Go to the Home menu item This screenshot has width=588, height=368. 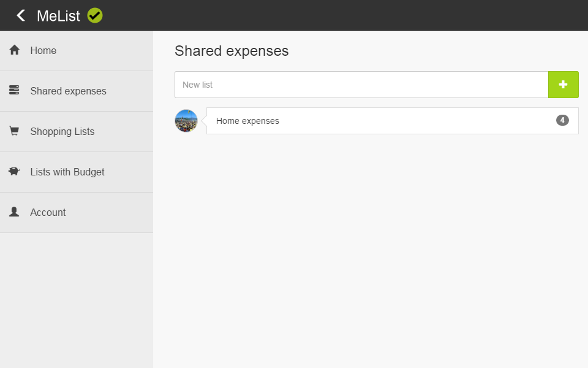pyautogui.click(x=43, y=51)
